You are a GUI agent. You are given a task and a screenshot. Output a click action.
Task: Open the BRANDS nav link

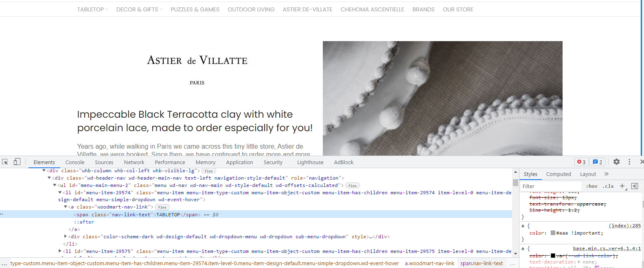coord(423,9)
